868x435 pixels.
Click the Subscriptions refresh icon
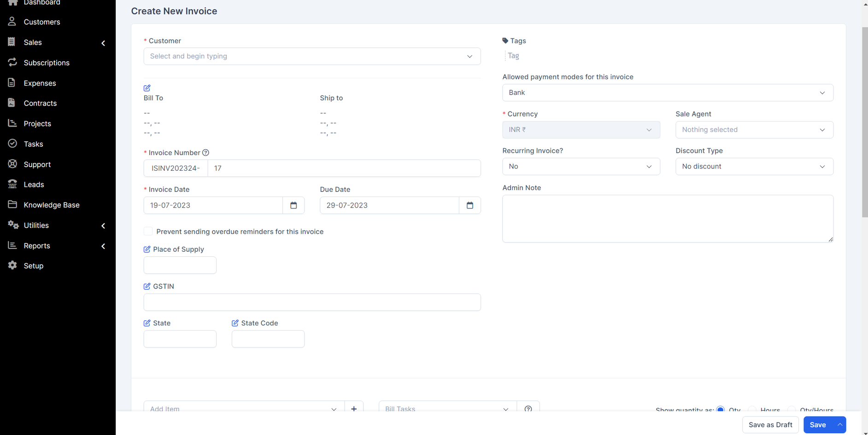click(12, 62)
